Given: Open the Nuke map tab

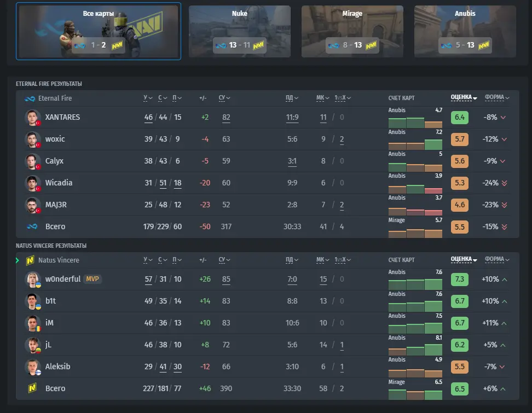Looking at the screenshot, I should [x=240, y=31].
